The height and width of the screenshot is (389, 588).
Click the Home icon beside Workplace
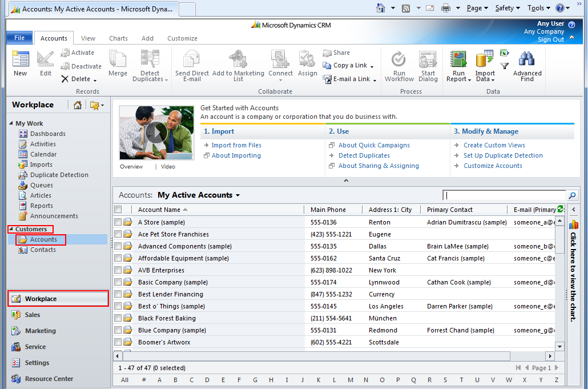click(78, 105)
